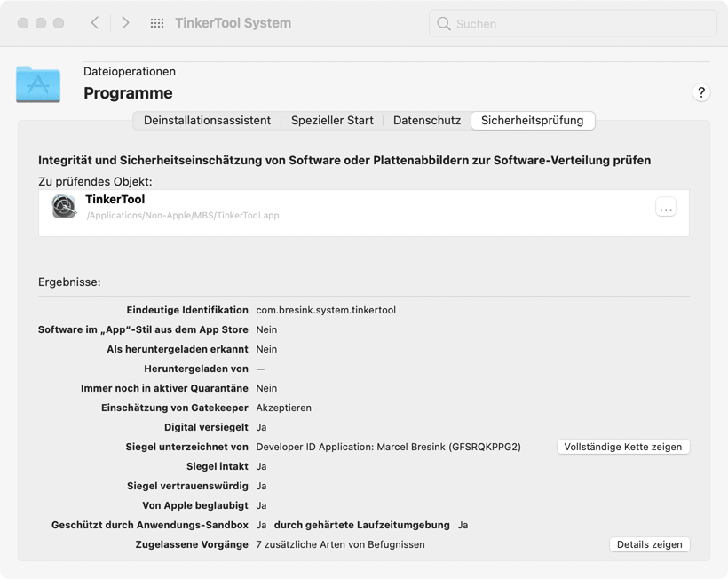Click the Einschätzung von Gatekeeper label
Screen dimensions: 728x579
[175, 408]
